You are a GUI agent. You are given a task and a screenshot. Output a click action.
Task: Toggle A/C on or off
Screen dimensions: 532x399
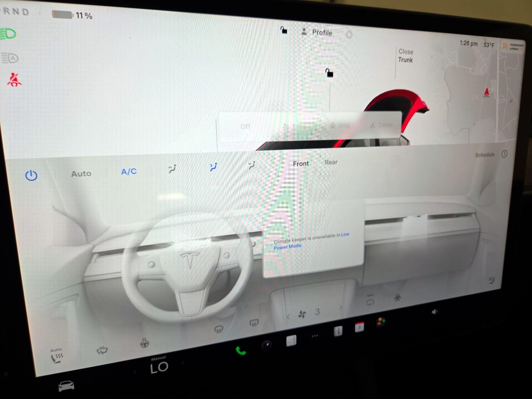coord(128,172)
